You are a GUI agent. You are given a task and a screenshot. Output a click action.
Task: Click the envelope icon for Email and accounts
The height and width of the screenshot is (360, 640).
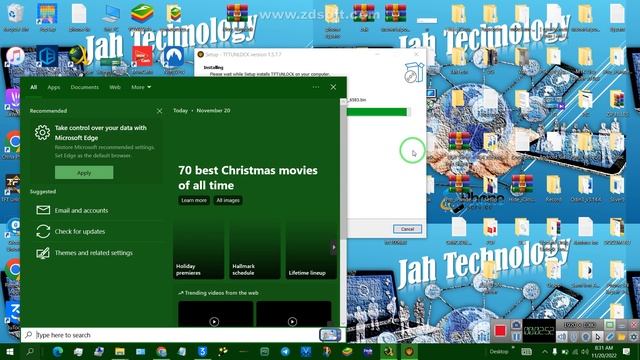[x=43, y=210]
